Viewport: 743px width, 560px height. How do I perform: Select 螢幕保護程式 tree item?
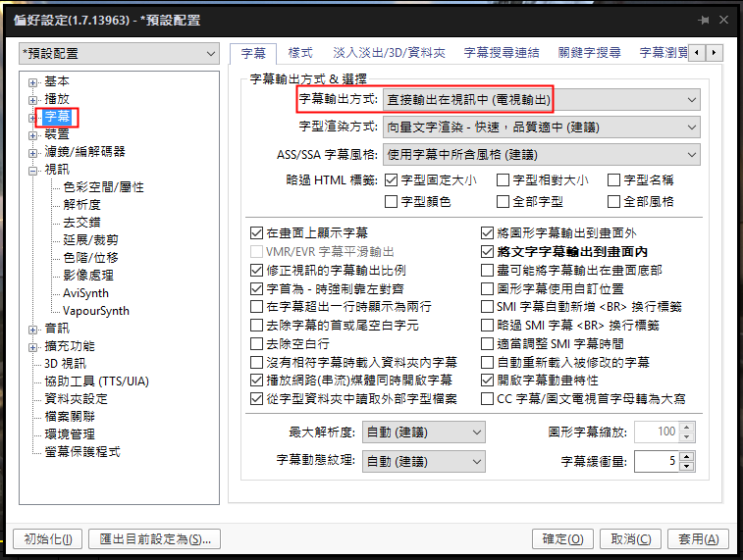(82, 452)
